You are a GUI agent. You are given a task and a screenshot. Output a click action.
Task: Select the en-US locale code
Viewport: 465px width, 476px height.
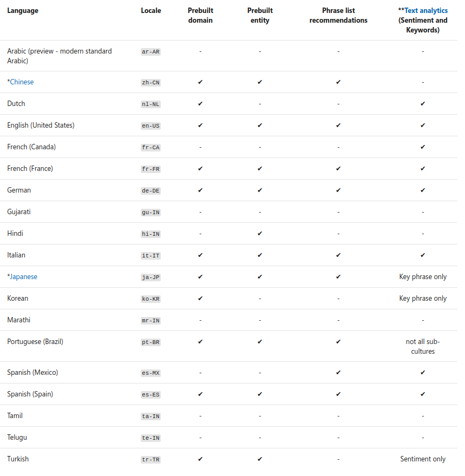pos(150,126)
